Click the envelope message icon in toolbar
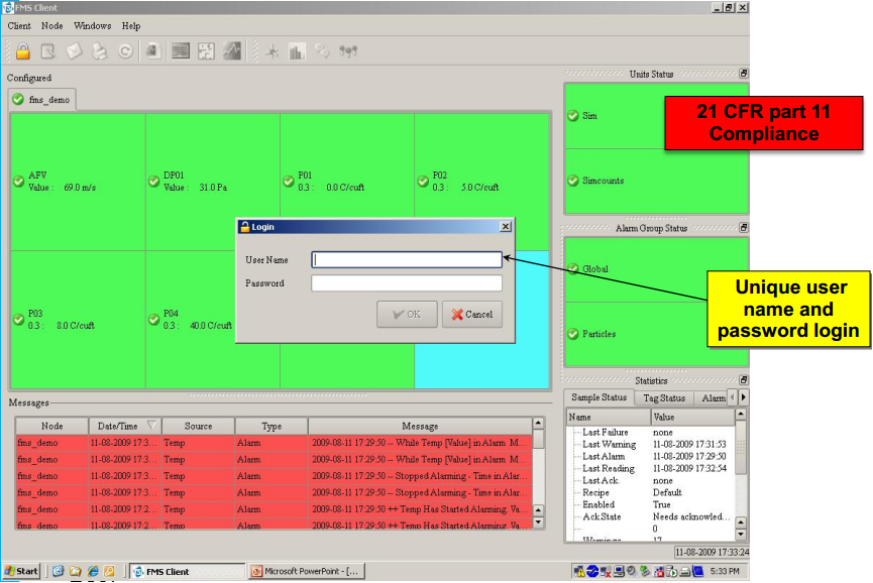This screenshot has width=873, height=583. pos(74,51)
